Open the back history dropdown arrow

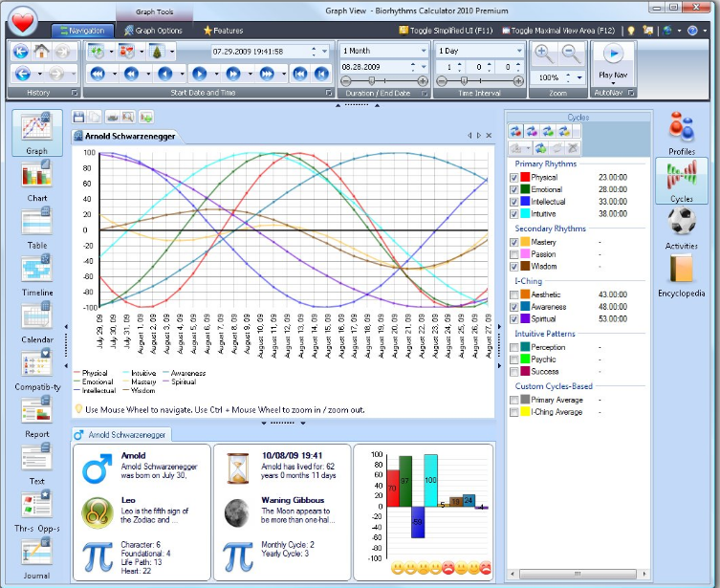click(x=40, y=74)
